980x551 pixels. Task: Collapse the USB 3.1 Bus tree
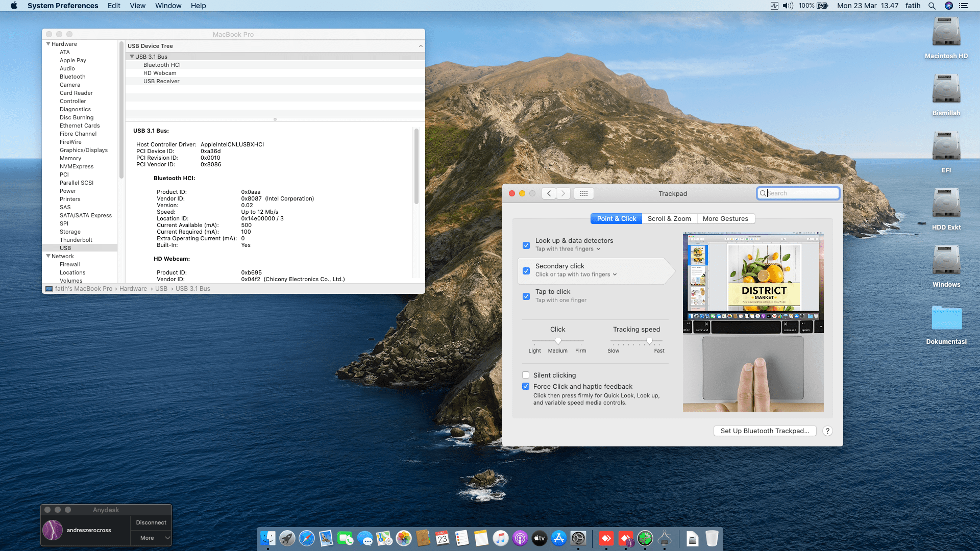(x=132, y=57)
